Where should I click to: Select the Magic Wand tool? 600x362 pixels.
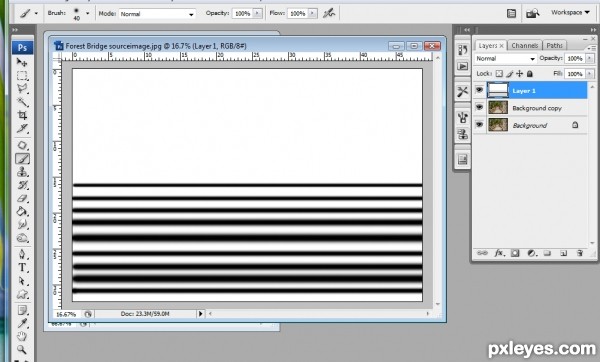point(22,102)
